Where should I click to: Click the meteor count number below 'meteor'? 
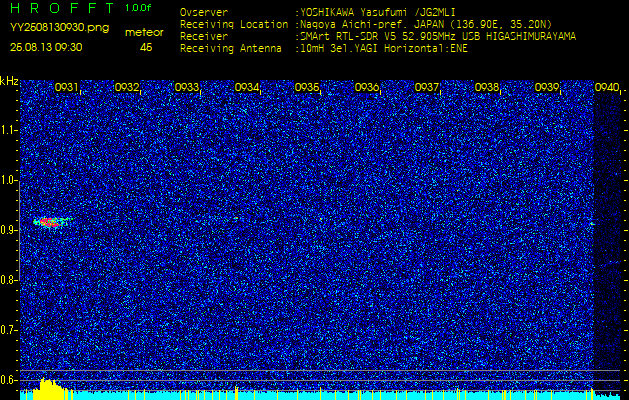click(x=146, y=47)
